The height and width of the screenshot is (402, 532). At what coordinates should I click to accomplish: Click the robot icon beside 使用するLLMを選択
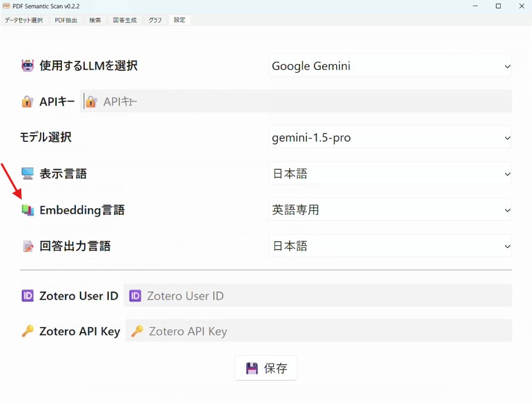point(27,65)
